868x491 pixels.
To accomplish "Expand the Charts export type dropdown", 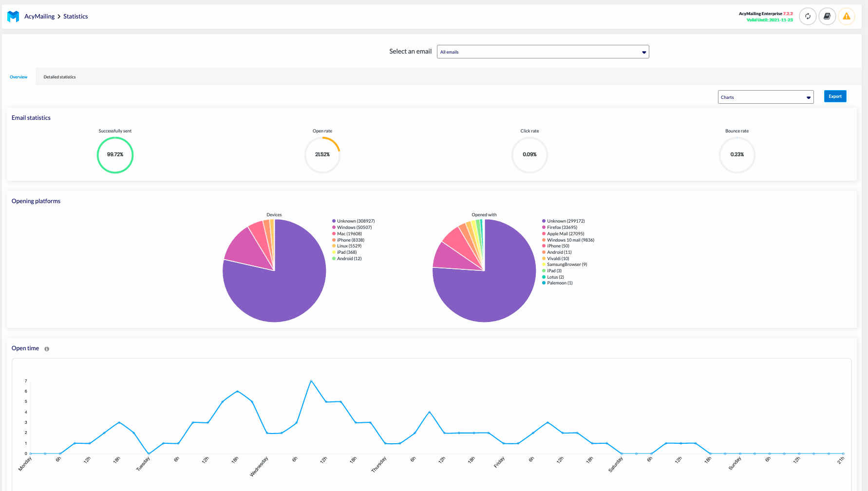I will tap(765, 97).
